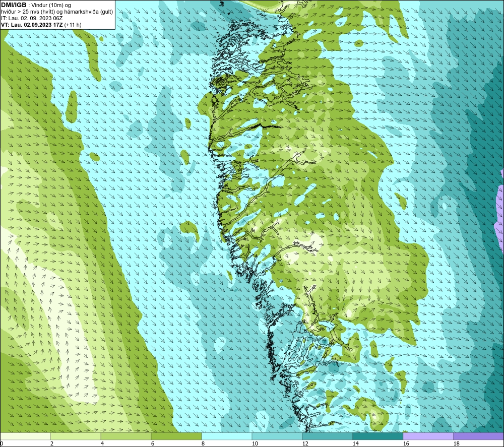Image resolution: width=504 pixels, height=447 pixels.
Task: Click the '10' scale label
Action: pyautogui.click(x=255, y=443)
